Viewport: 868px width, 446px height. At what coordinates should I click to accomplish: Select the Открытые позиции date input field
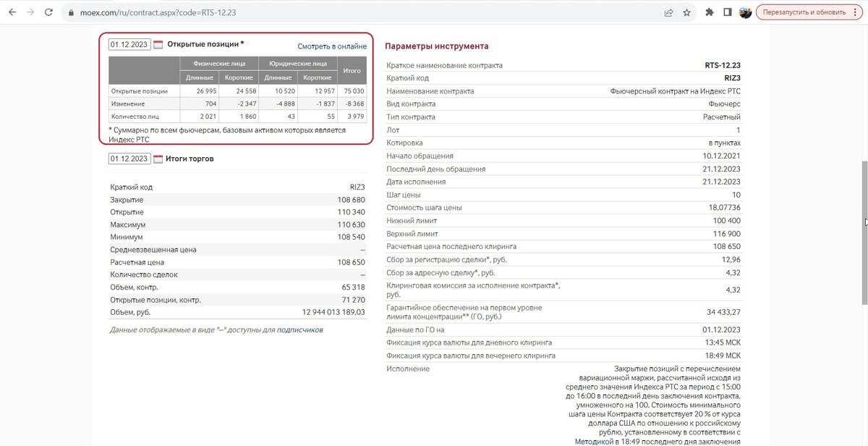(x=129, y=45)
